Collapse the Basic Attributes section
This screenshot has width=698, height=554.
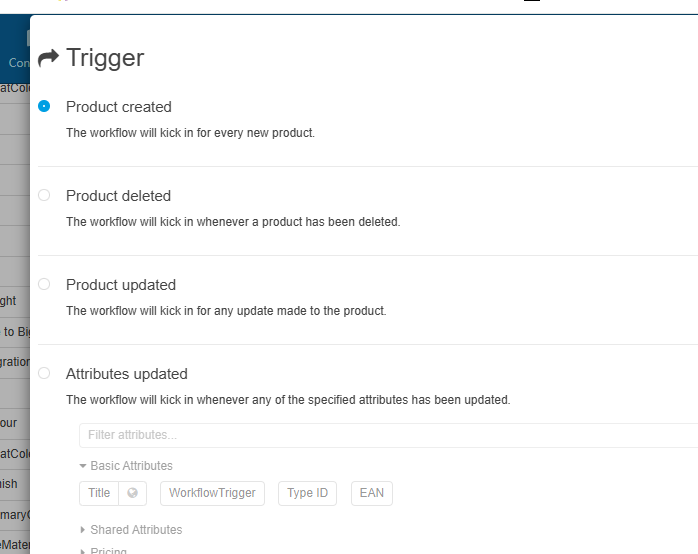pos(83,466)
